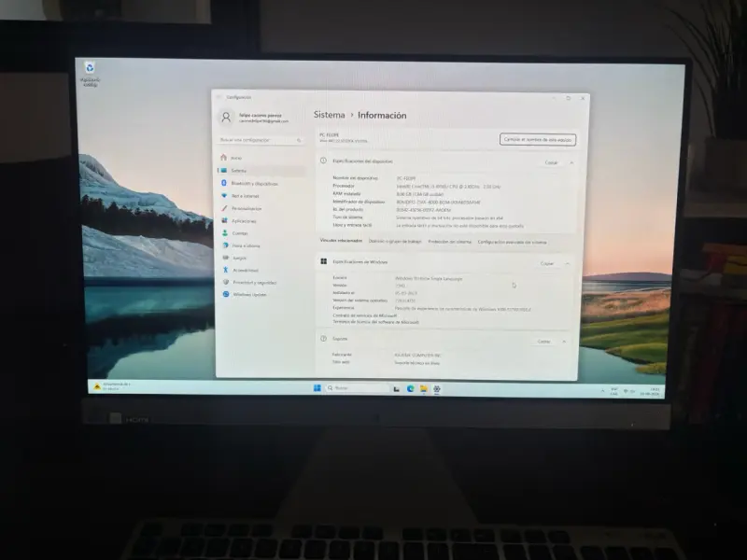Image resolution: width=747 pixels, height=560 pixels.
Task: Click the Buscar una configuración search field
Action: point(261,140)
